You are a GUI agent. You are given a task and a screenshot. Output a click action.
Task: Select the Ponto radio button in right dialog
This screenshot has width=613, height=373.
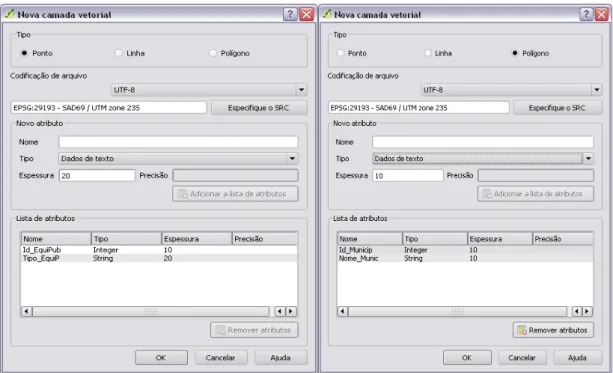(341, 53)
